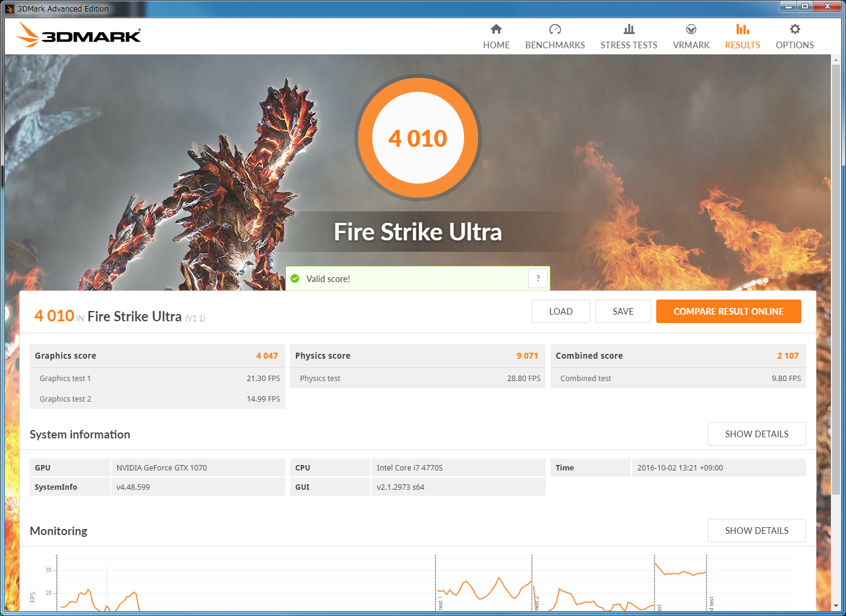Click the SAVE button
Viewport: 846px width, 616px height.
coord(623,312)
